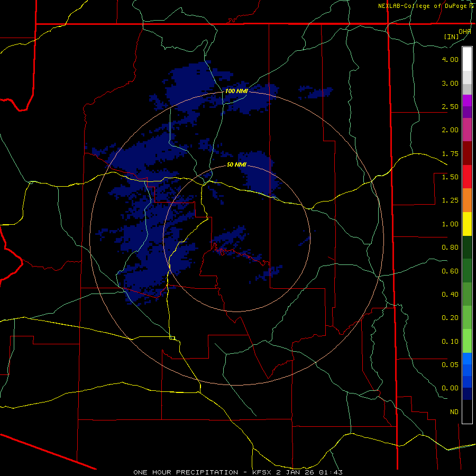Click the 2.50 legend value
The height and width of the screenshot is (476, 476).
pyautogui.click(x=450, y=106)
